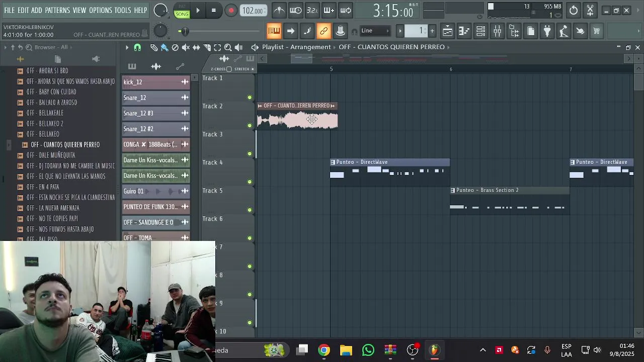The width and height of the screenshot is (644, 362).
Task: Click the 102.000 tempo field
Action: [x=253, y=11]
